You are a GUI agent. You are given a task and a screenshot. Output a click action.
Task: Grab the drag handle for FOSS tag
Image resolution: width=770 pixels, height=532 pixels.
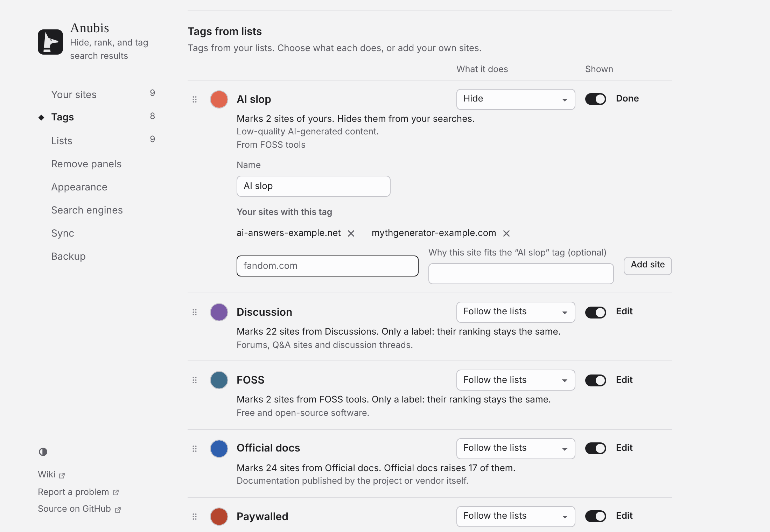195,380
